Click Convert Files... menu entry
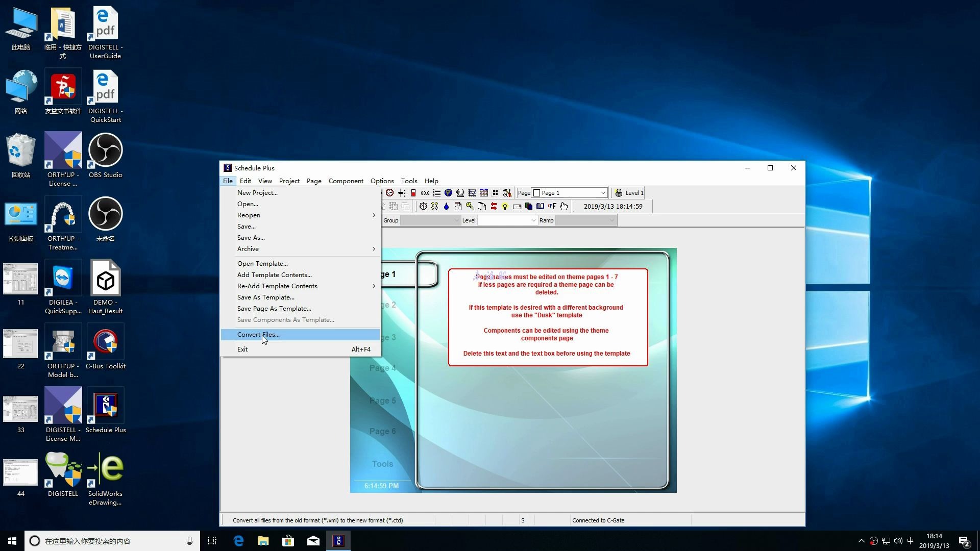Screen dimensions: 980x551 click(x=300, y=335)
